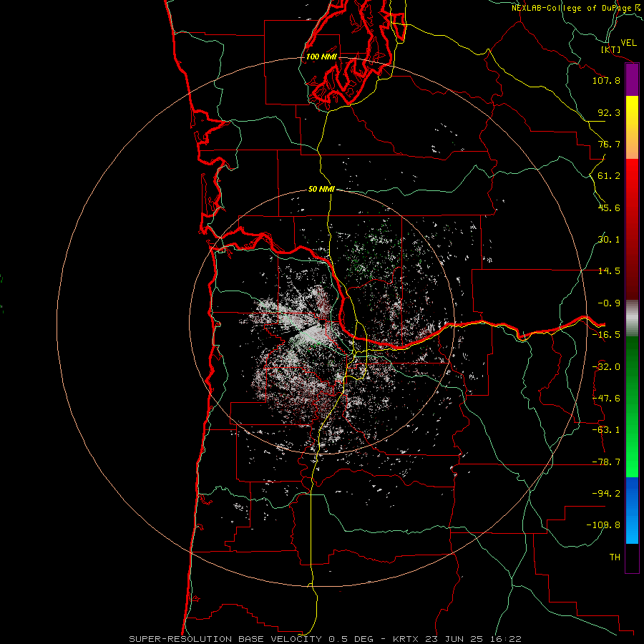Viewport: 644px width, 644px height.
Task: Click the -47.6 velocity scale value
Action: [x=606, y=399]
